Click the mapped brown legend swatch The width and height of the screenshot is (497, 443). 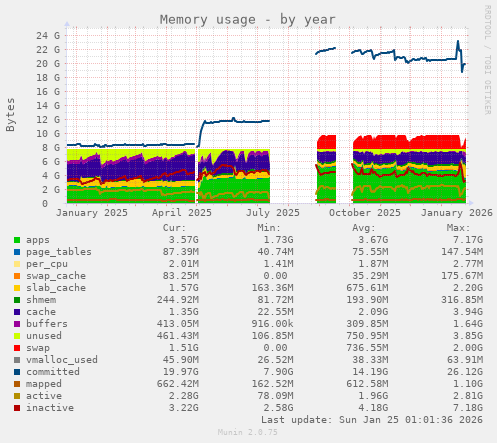click(x=17, y=384)
